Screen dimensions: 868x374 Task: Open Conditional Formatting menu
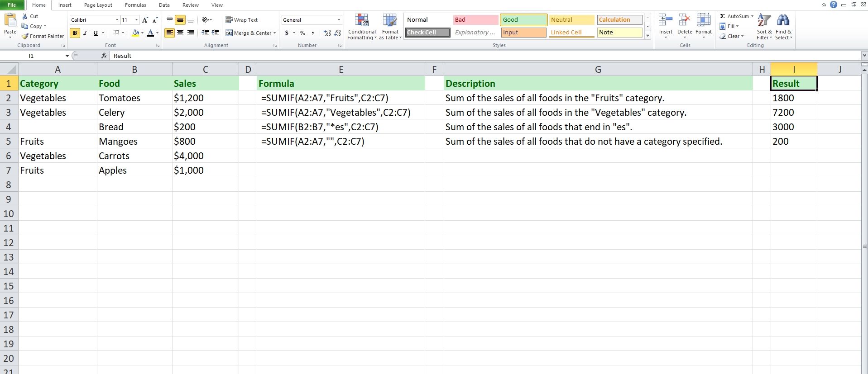pos(362,27)
